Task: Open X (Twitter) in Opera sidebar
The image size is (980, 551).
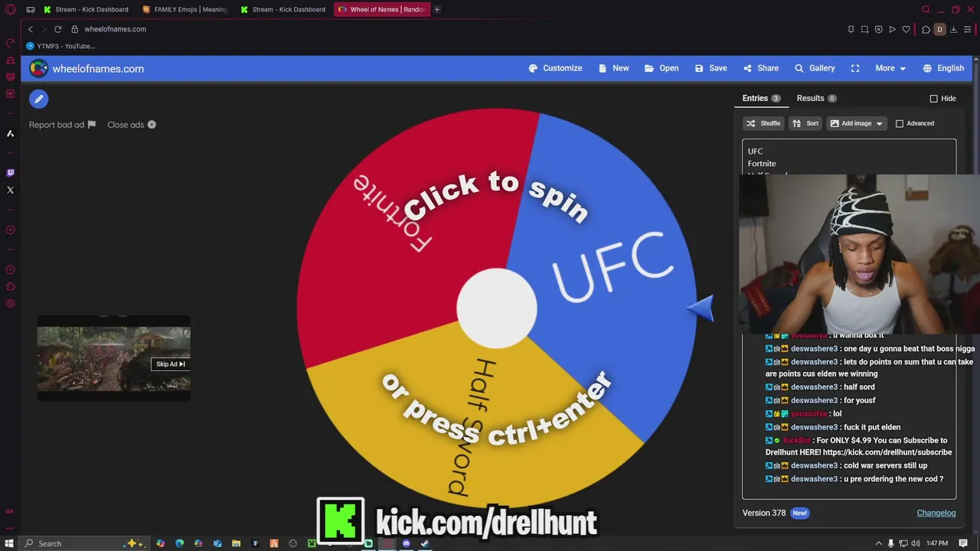Action: click(10, 190)
